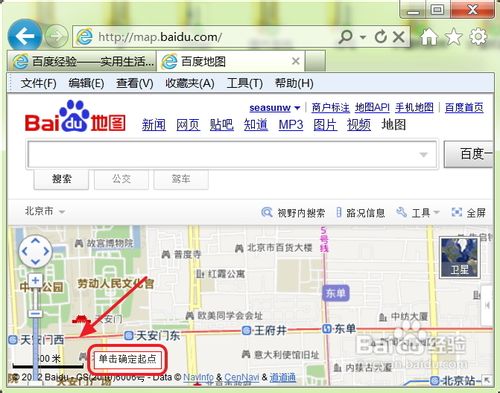
Task: Click the search magnifier in address bar
Action: pyautogui.click(x=345, y=37)
